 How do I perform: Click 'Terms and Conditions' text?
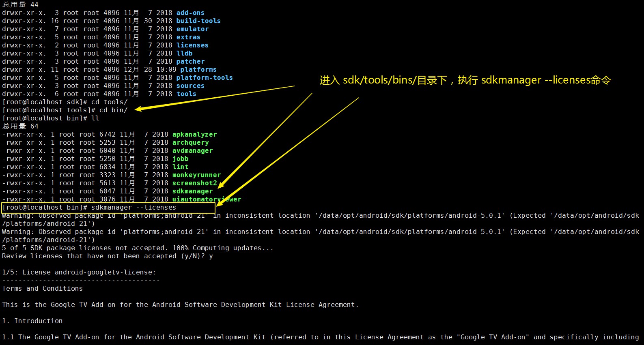click(42, 289)
